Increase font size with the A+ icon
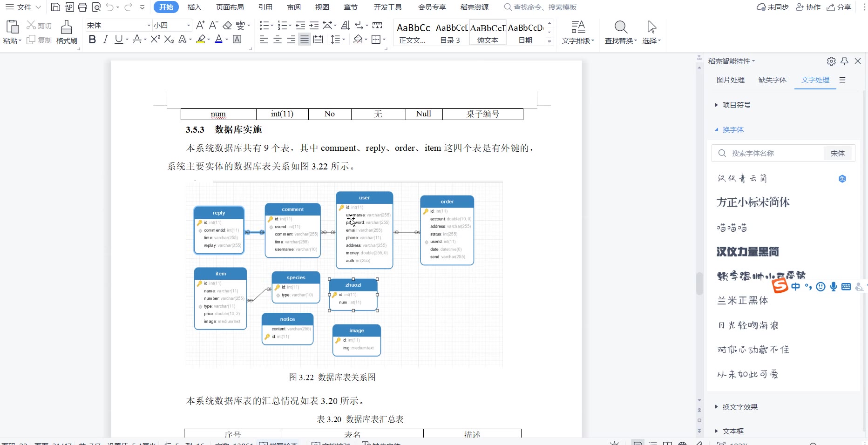The width and height of the screenshot is (868, 445). [x=200, y=25]
